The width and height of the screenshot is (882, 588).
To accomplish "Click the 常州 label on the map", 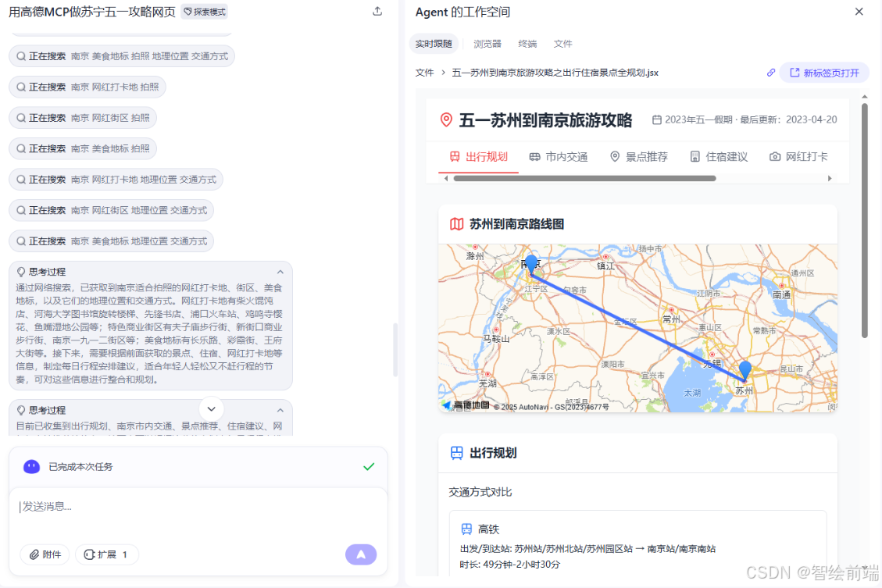I will coord(672,319).
